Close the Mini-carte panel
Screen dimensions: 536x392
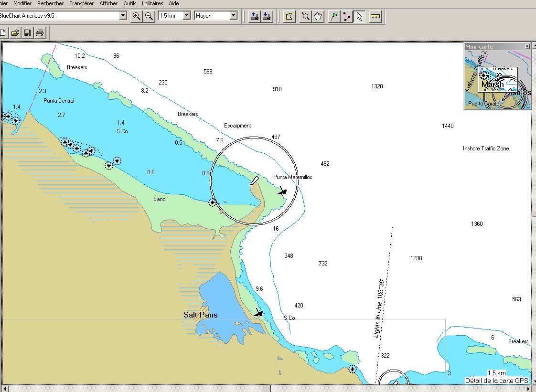point(527,46)
